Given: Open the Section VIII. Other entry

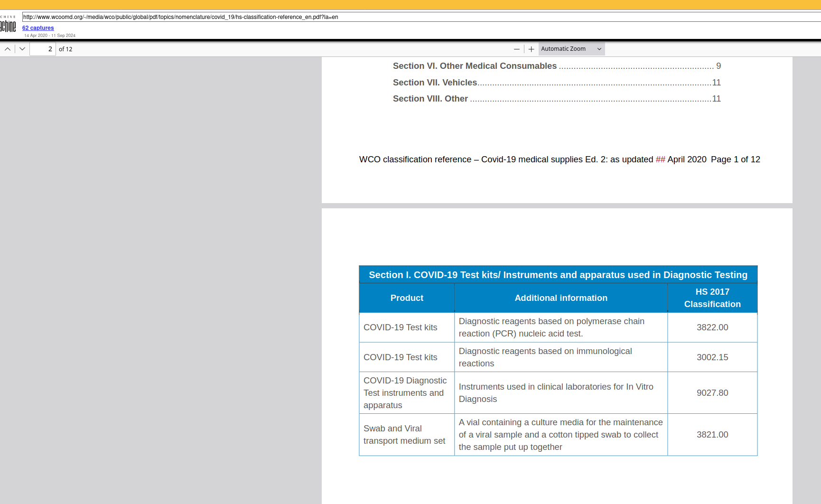Looking at the screenshot, I should [x=557, y=99].
